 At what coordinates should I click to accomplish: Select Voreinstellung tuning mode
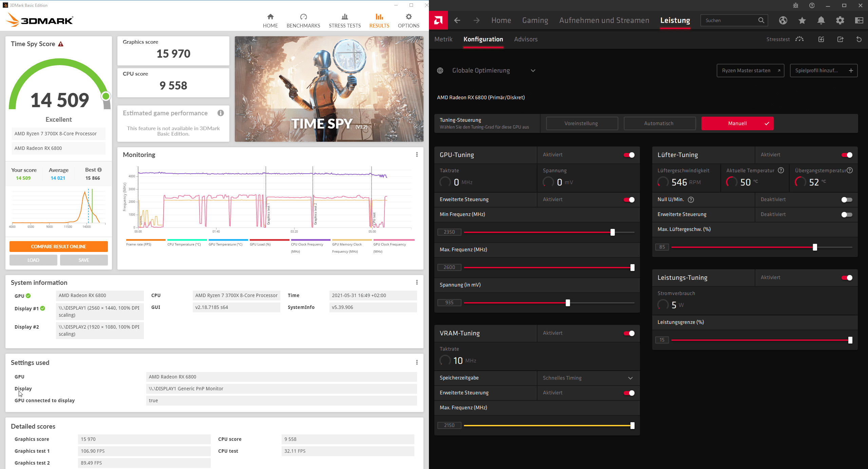pyautogui.click(x=582, y=123)
